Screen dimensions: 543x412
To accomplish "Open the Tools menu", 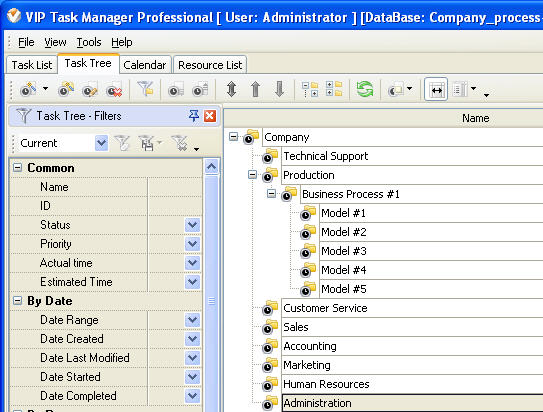I will click(x=89, y=42).
